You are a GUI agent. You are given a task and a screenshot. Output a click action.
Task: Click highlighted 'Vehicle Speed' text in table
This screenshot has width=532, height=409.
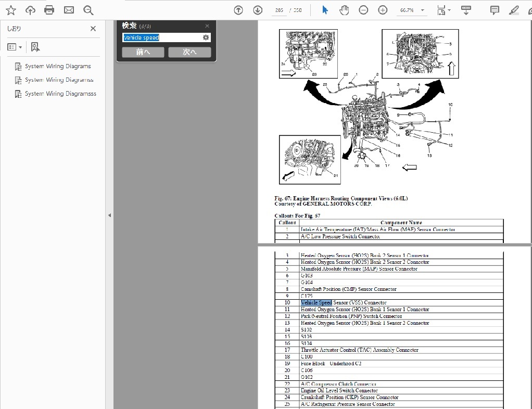coord(316,302)
